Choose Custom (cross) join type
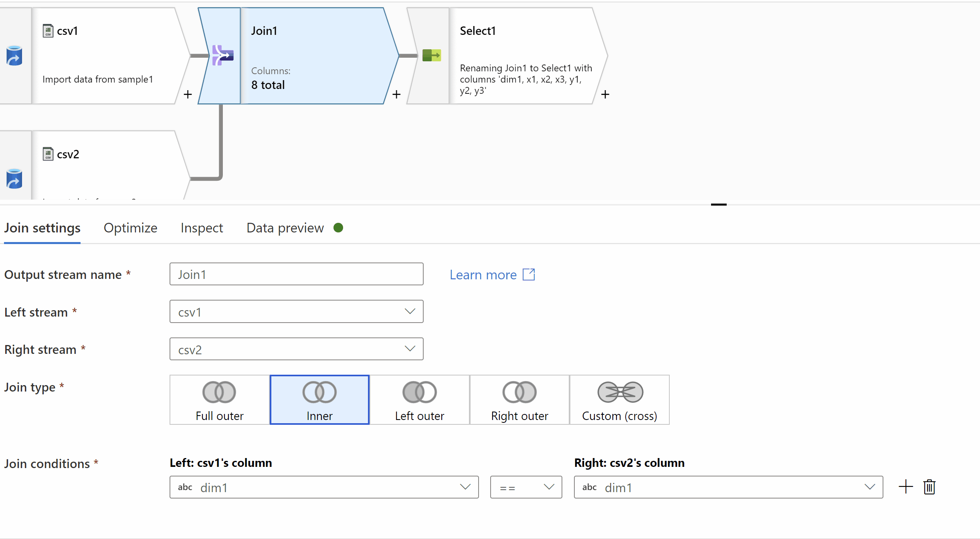 (x=619, y=400)
